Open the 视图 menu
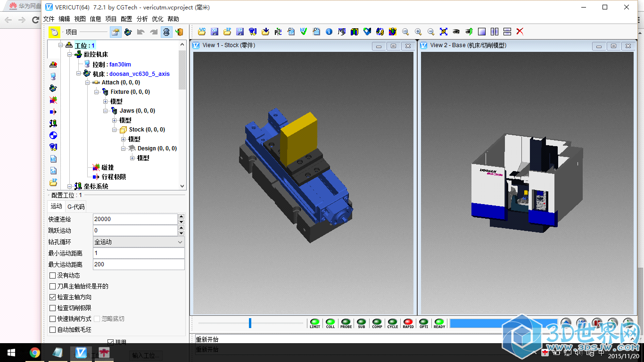Image resolution: width=644 pixels, height=362 pixels. click(x=80, y=19)
